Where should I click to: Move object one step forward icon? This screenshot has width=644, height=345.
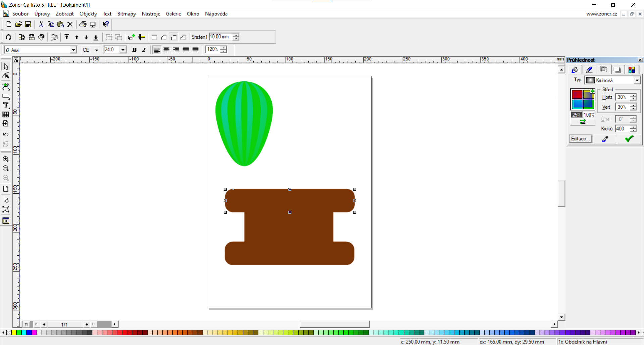77,37
